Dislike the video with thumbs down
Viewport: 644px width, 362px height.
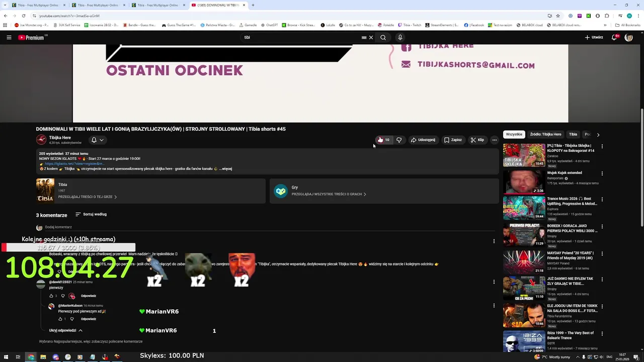[x=399, y=140]
